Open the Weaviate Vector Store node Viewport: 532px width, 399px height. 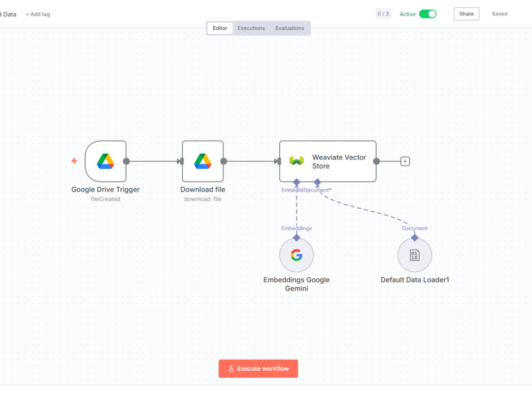point(328,161)
